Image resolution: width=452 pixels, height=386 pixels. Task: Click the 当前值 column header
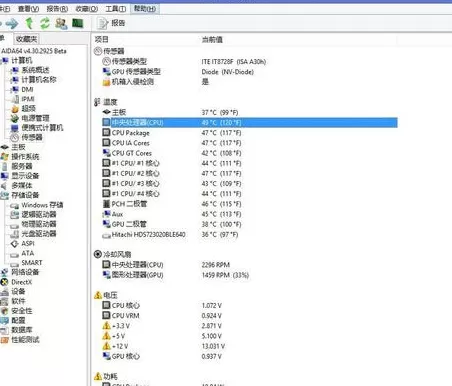pos(212,40)
